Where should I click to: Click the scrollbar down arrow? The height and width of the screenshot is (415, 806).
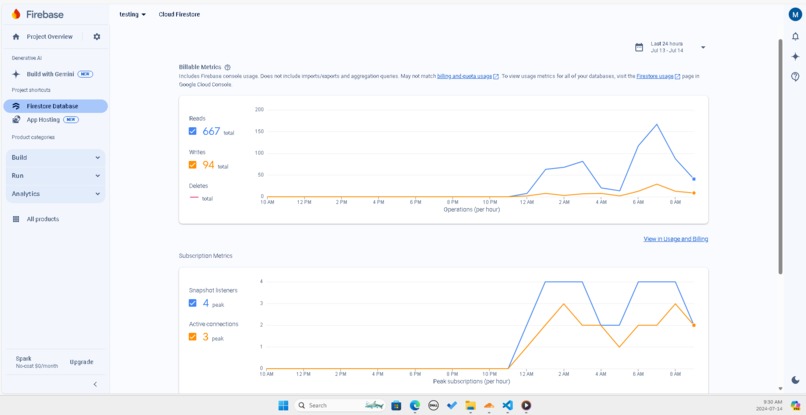pyautogui.click(x=780, y=389)
